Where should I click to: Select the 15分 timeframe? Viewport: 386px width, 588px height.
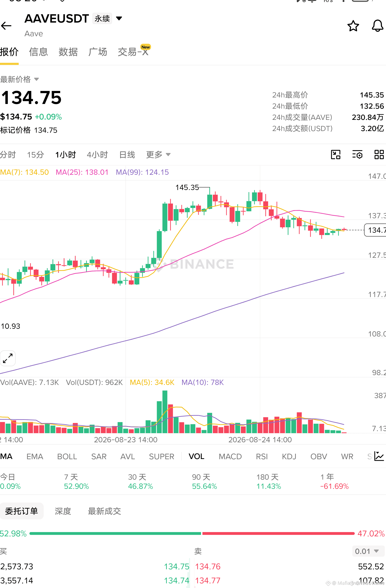[36, 155]
